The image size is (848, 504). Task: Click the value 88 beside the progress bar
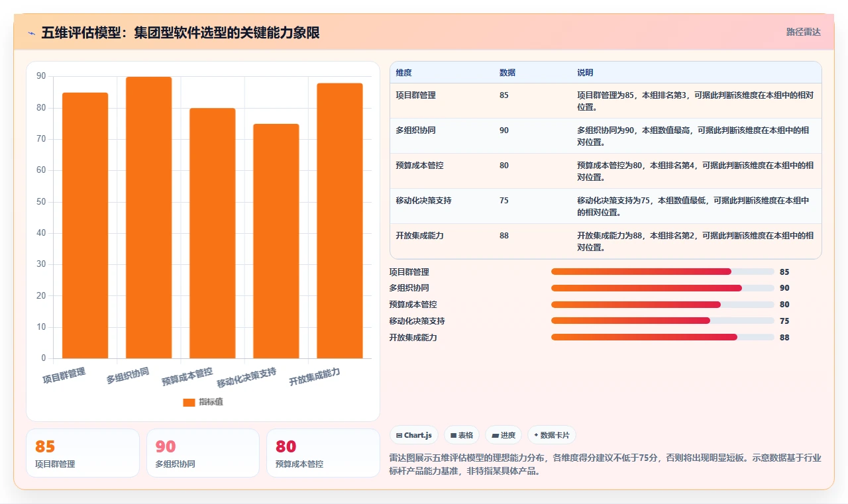click(x=784, y=338)
